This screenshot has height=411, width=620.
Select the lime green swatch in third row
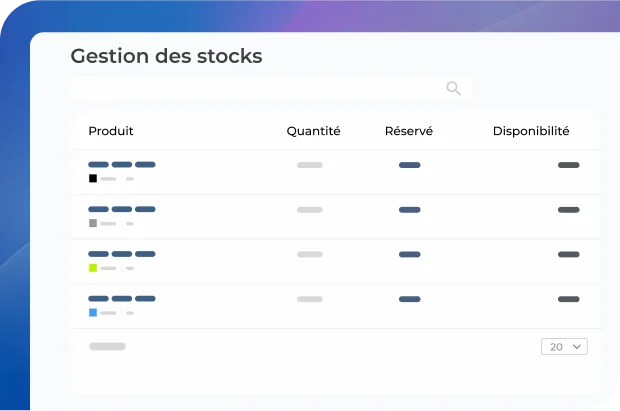(93, 268)
